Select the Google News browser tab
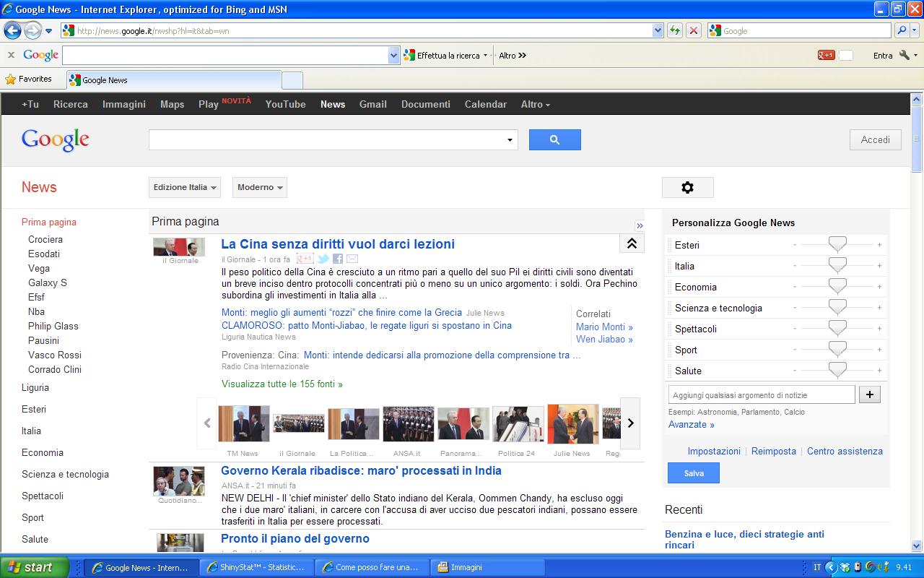The height and width of the screenshot is (578, 924). [x=173, y=80]
